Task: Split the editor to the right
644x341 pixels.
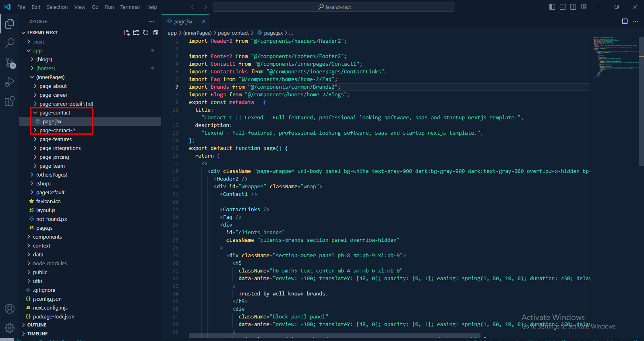Action: (x=625, y=21)
